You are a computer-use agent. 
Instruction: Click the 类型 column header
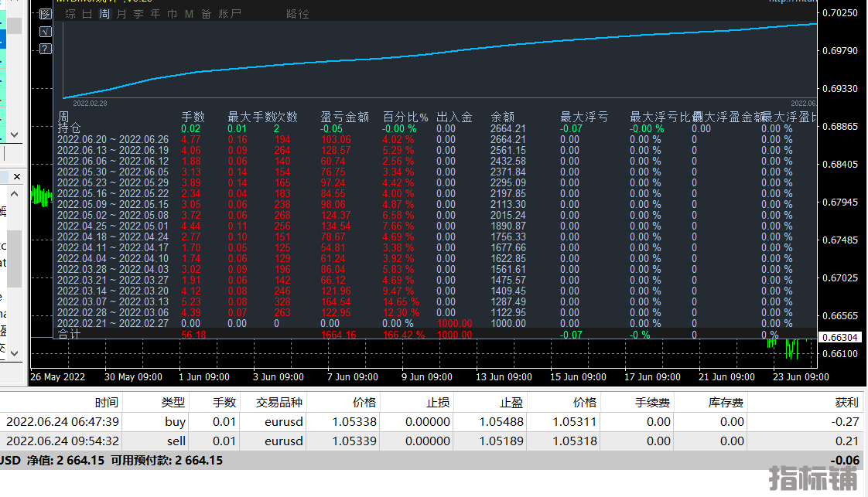click(173, 403)
